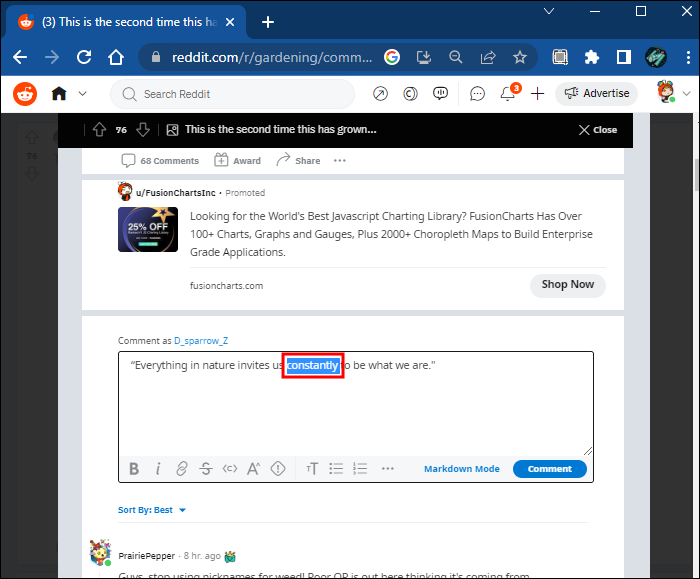Open PrairiePepper's profile
Viewport: 700px width, 579px height.
point(146,556)
